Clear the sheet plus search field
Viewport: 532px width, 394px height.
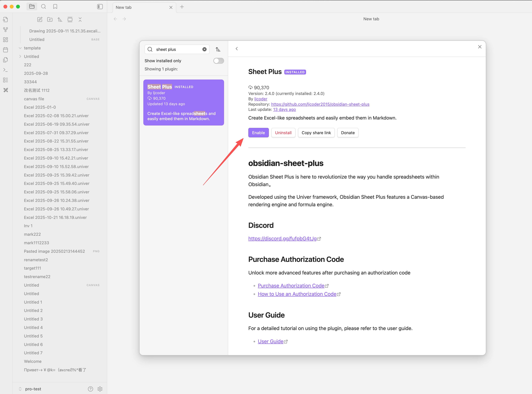pos(204,49)
